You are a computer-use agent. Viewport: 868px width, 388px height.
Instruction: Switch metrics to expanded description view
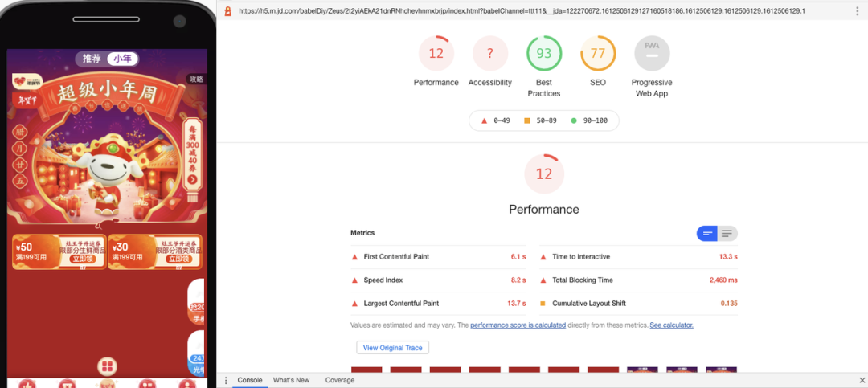(727, 234)
